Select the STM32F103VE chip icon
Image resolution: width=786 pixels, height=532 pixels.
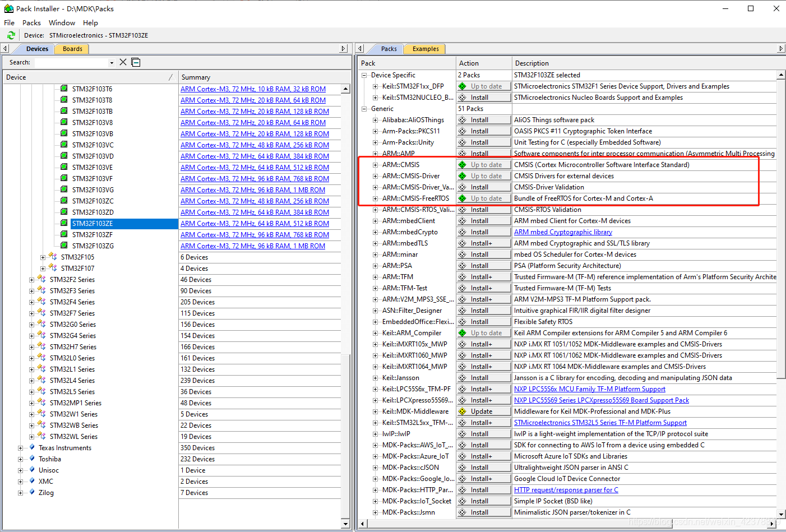point(64,167)
